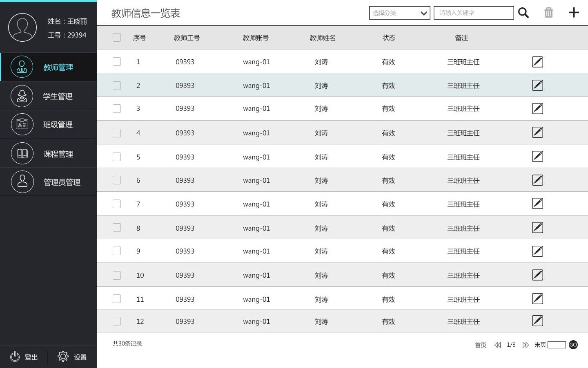Edit row 7 with pencil icon
This screenshot has height=368, width=588.
[537, 204]
